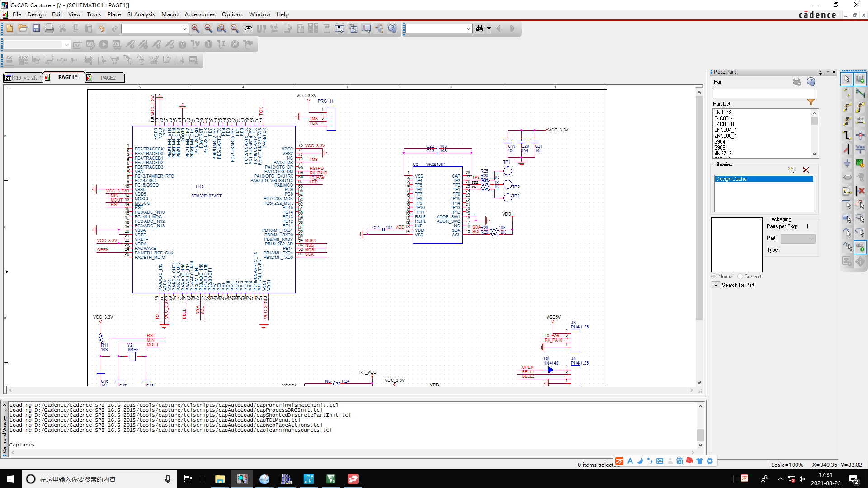868x488 pixels.
Task: Open the search options arrow
Action: tap(489, 28)
